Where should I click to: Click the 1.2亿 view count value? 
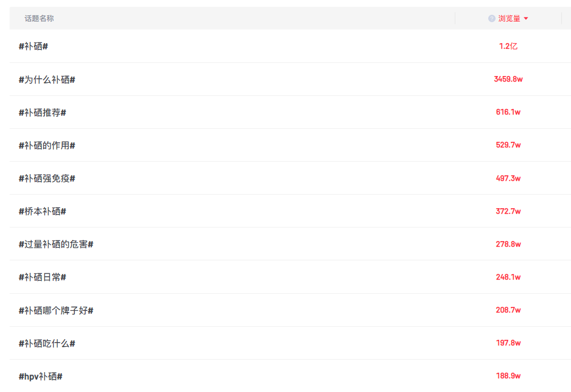(508, 47)
